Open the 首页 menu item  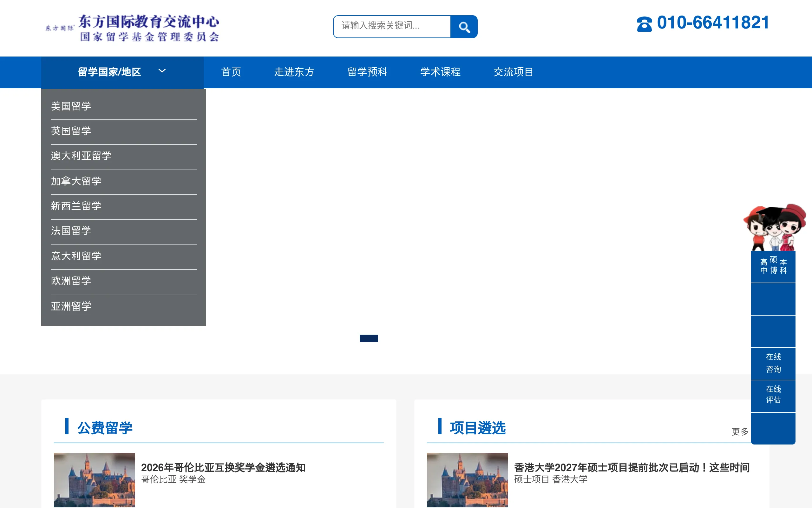(231, 72)
